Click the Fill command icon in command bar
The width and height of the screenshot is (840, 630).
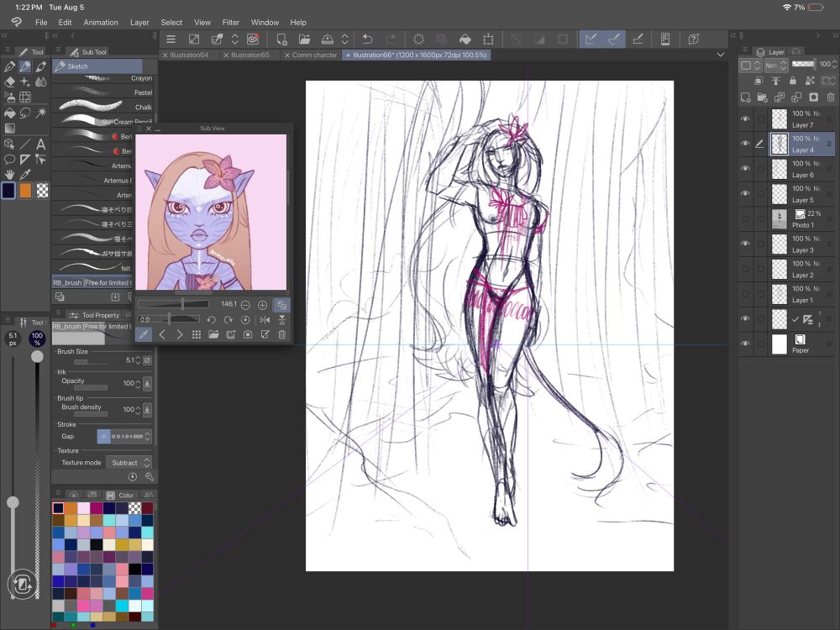pos(465,39)
